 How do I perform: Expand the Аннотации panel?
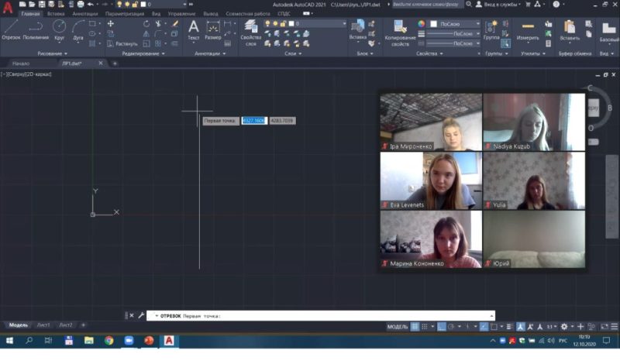[210, 53]
